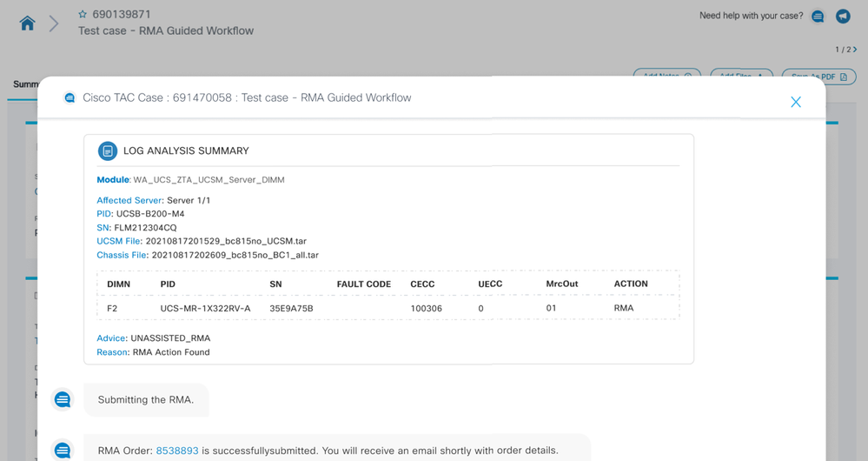Click the MrcOut column header
This screenshot has width=868, height=461.
coord(562,284)
